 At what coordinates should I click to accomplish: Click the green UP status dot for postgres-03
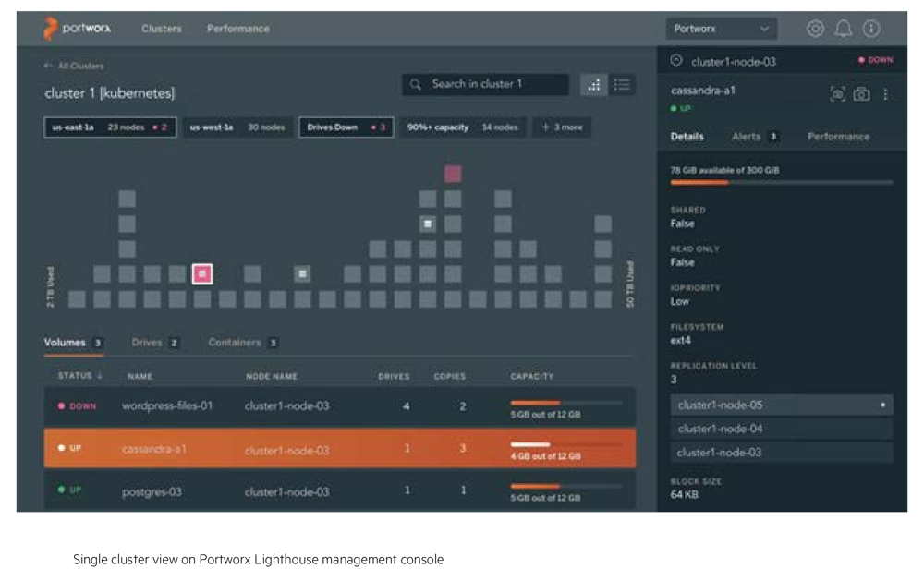(x=61, y=490)
